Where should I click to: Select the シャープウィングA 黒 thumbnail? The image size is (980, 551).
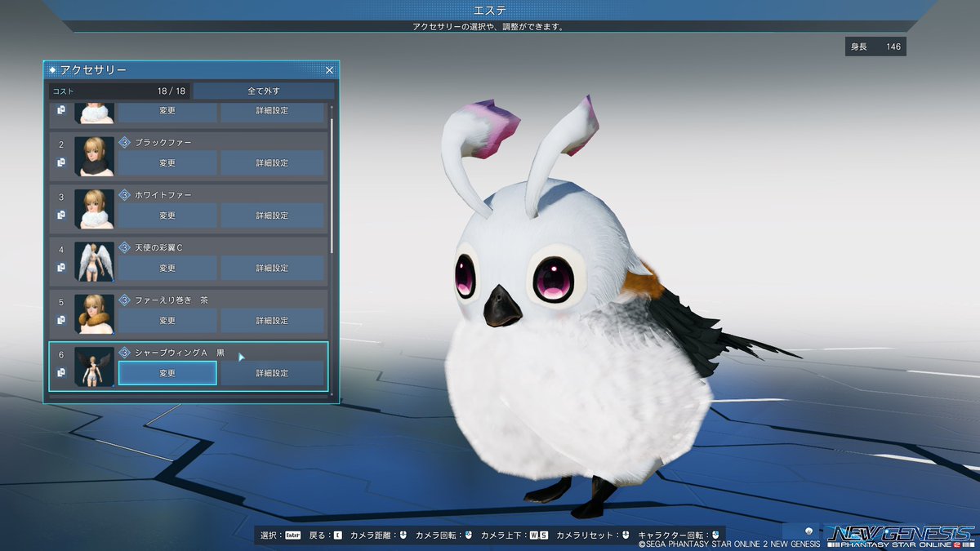pyautogui.click(x=94, y=367)
